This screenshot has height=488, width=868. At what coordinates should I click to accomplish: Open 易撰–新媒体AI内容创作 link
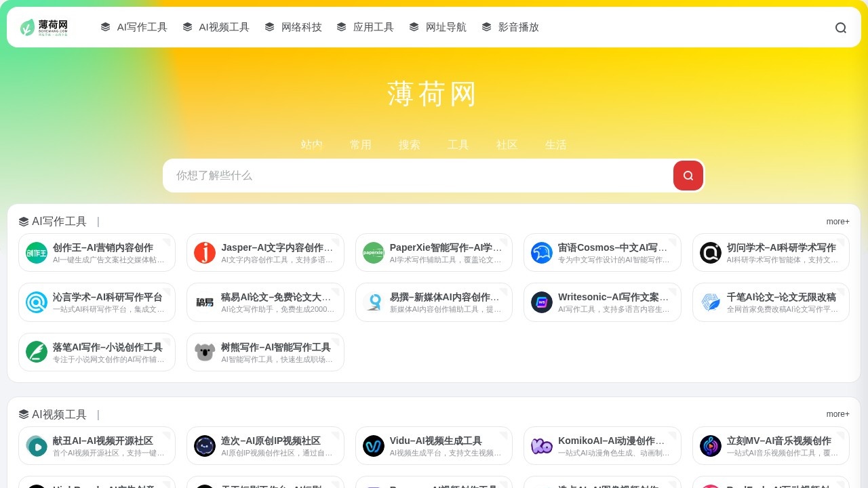click(x=446, y=297)
